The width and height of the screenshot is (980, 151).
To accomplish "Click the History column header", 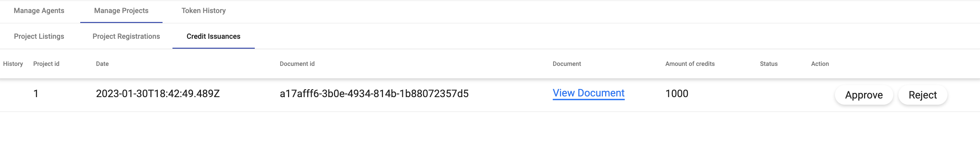I will click(13, 64).
